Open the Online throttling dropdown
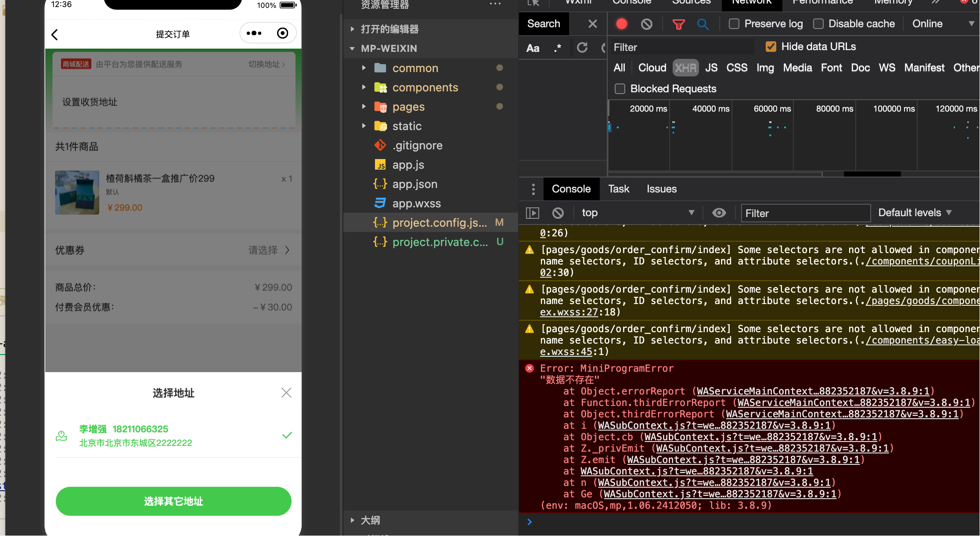 943,24
